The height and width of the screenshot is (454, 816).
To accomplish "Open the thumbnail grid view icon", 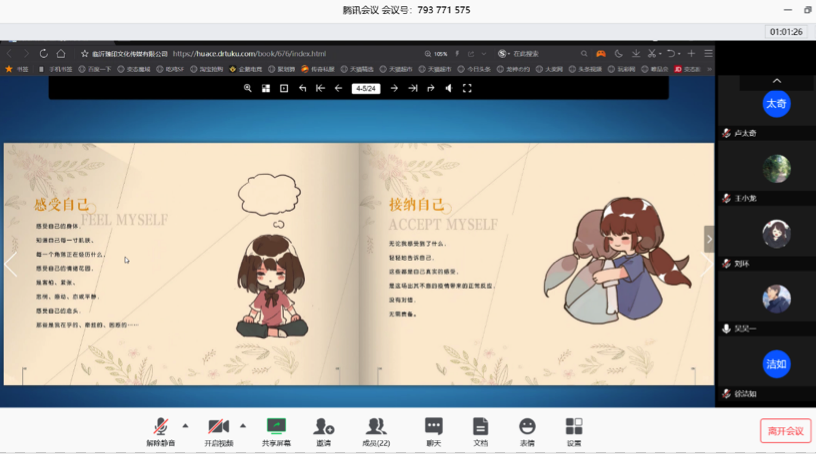I will pos(266,88).
